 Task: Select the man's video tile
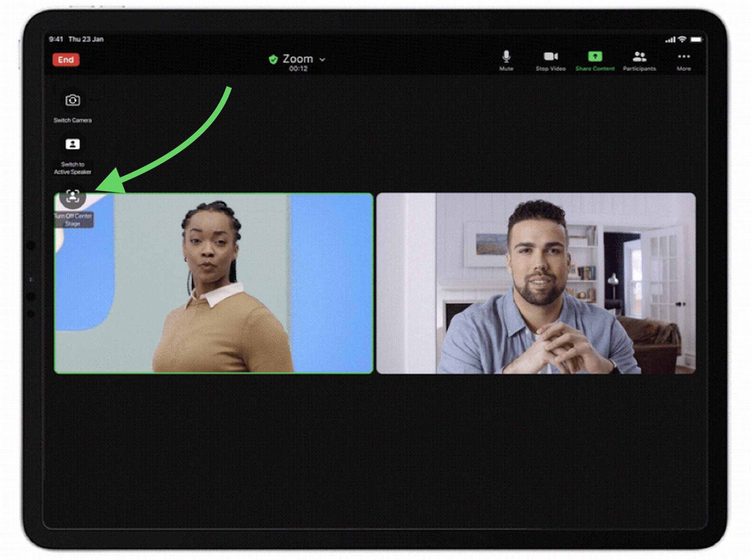coord(536,283)
